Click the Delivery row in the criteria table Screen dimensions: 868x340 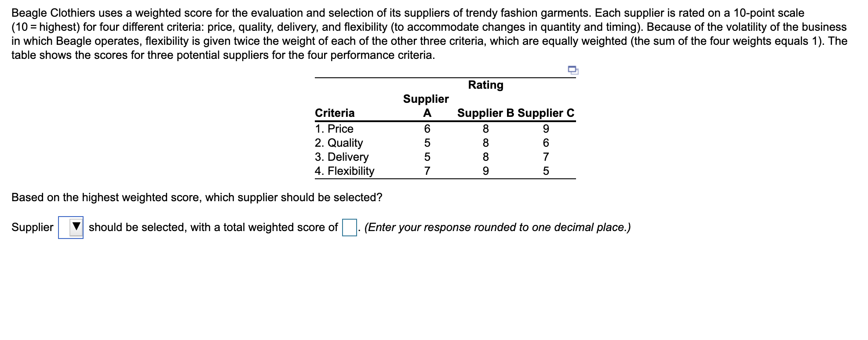[341, 157]
